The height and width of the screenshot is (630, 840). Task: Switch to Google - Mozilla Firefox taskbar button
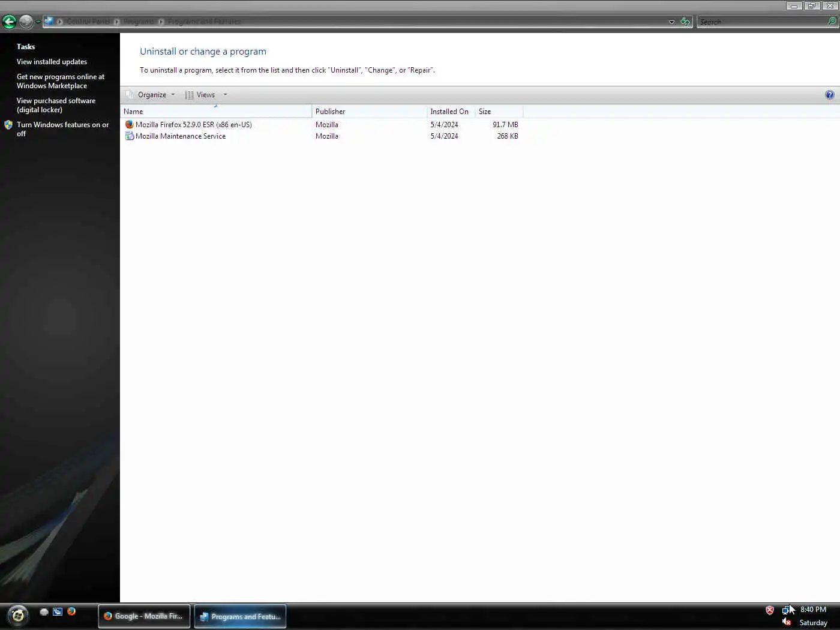144,616
